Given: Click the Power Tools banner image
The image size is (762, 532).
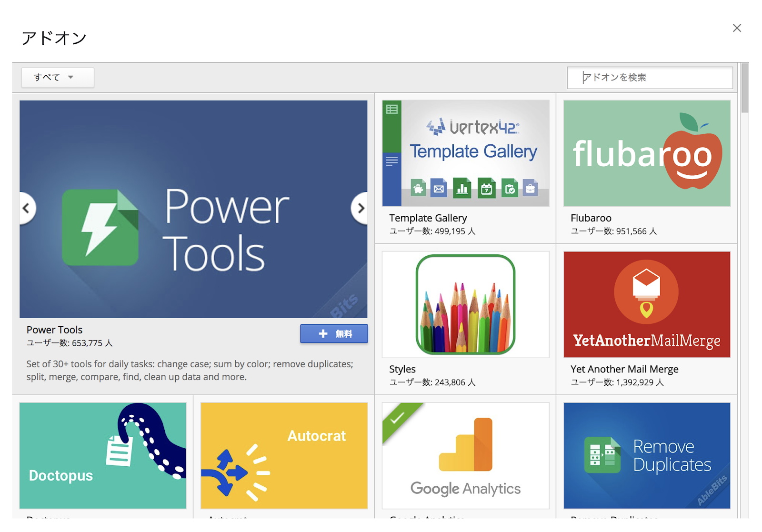Looking at the screenshot, I should point(193,209).
